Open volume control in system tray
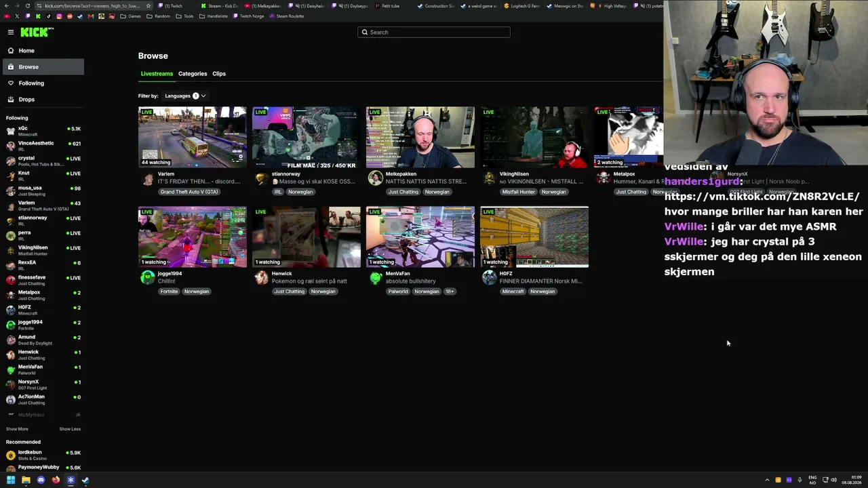Viewport: 868px width, 488px height. (x=833, y=481)
